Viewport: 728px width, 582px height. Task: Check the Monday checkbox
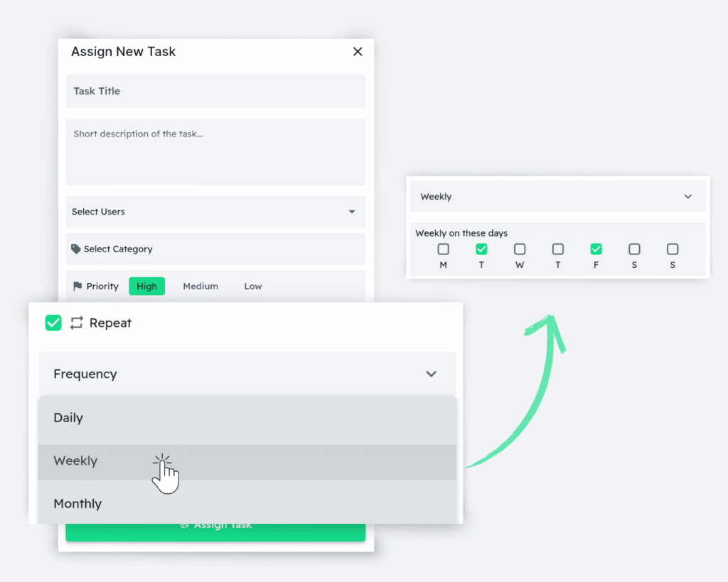tap(444, 249)
